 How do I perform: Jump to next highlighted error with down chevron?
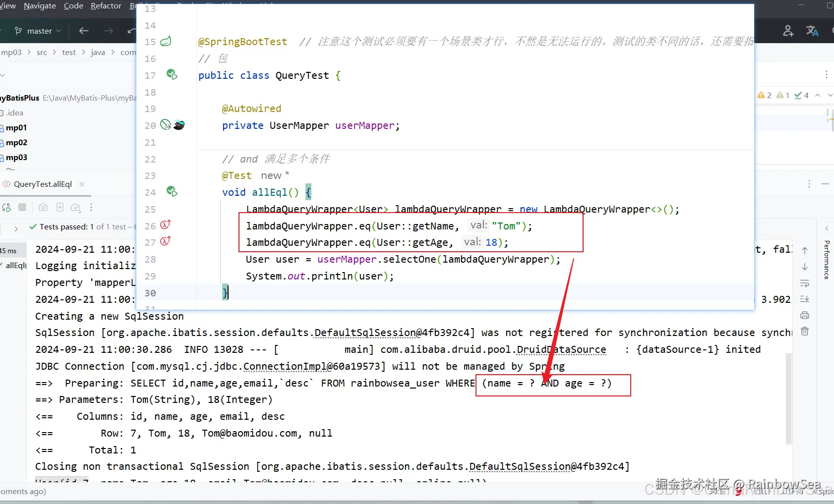[x=830, y=95]
